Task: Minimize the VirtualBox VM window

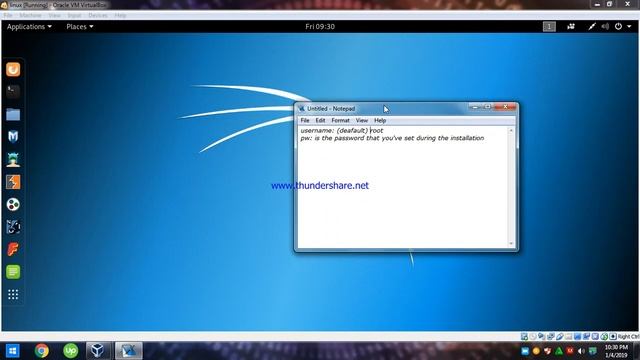Action: (x=597, y=4)
